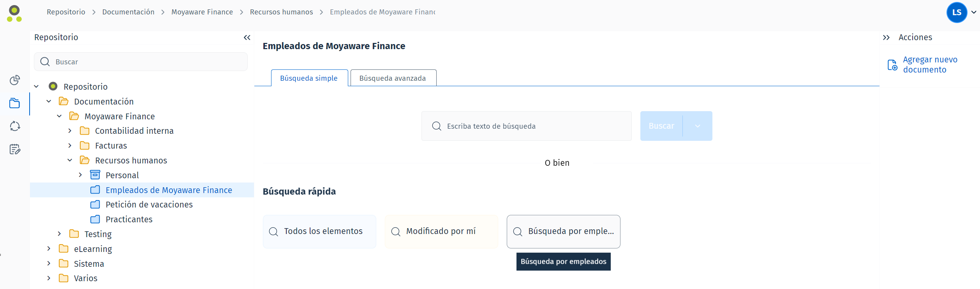
Task: Click the add document icon in Acciones
Action: click(x=892, y=65)
